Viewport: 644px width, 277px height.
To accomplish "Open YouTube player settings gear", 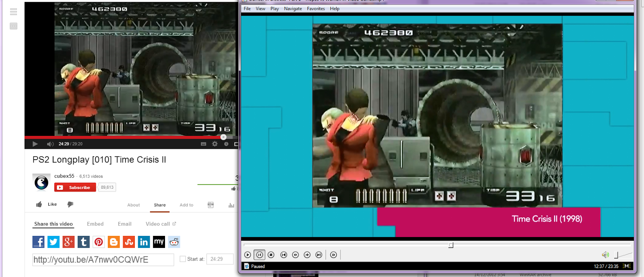I will (x=215, y=144).
